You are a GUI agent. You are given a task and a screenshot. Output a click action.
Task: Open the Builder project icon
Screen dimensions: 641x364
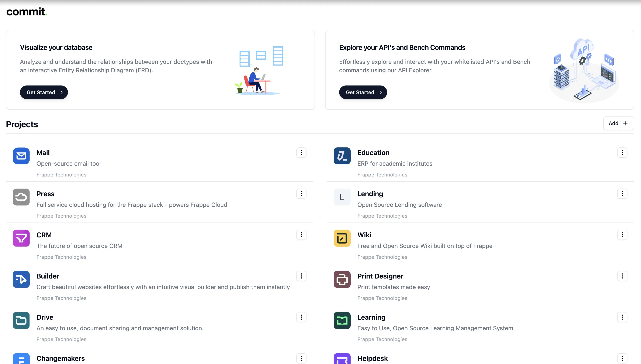pyautogui.click(x=21, y=279)
